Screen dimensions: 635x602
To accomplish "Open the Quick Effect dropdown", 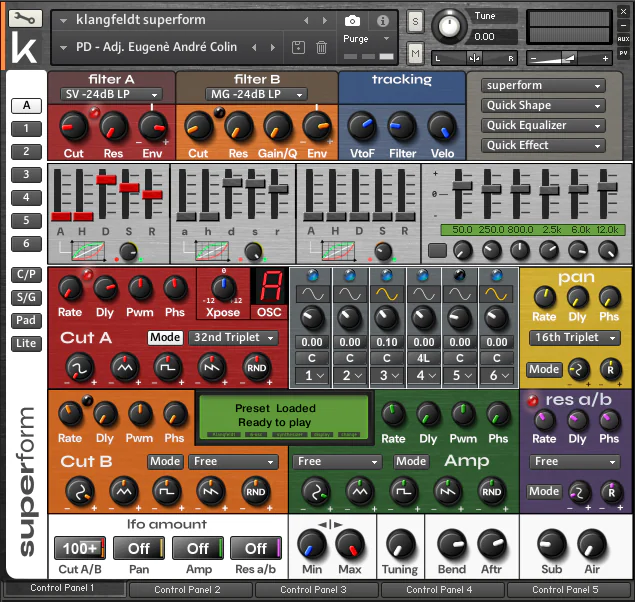I will pyautogui.click(x=543, y=145).
